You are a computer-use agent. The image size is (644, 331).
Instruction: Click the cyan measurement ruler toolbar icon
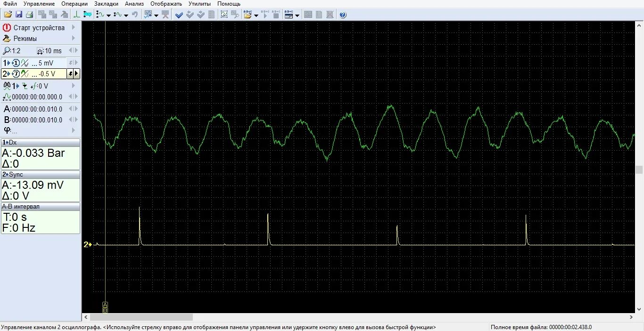(88, 15)
